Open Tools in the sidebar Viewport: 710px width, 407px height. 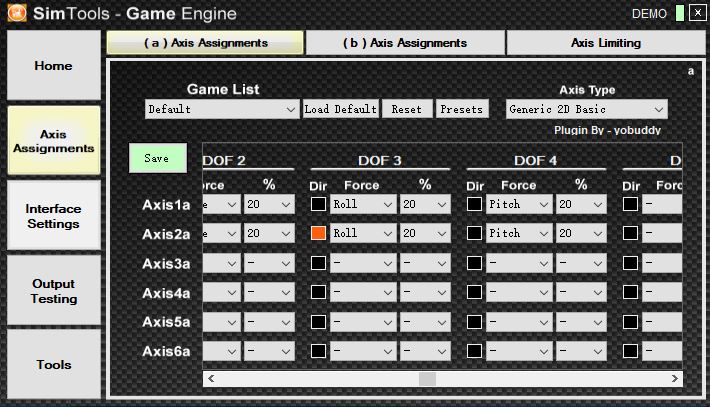(53, 364)
